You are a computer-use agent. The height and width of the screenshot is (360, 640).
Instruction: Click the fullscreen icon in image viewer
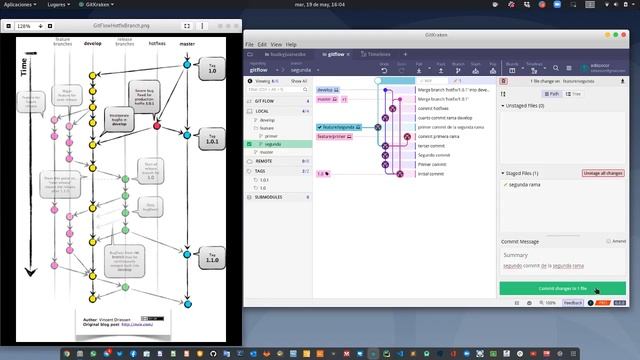click(x=187, y=26)
